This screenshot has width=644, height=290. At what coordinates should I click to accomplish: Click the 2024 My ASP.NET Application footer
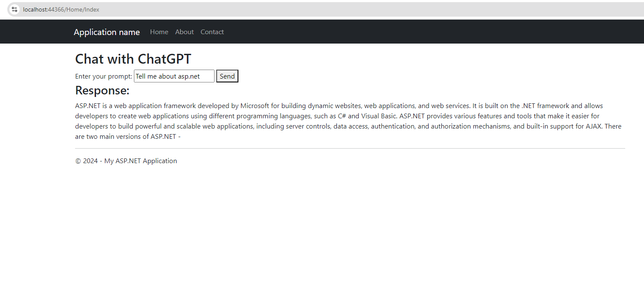click(x=126, y=161)
